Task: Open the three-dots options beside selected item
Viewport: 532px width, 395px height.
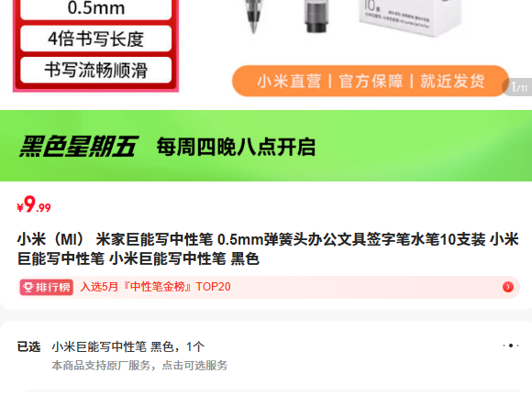Action: (511, 346)
